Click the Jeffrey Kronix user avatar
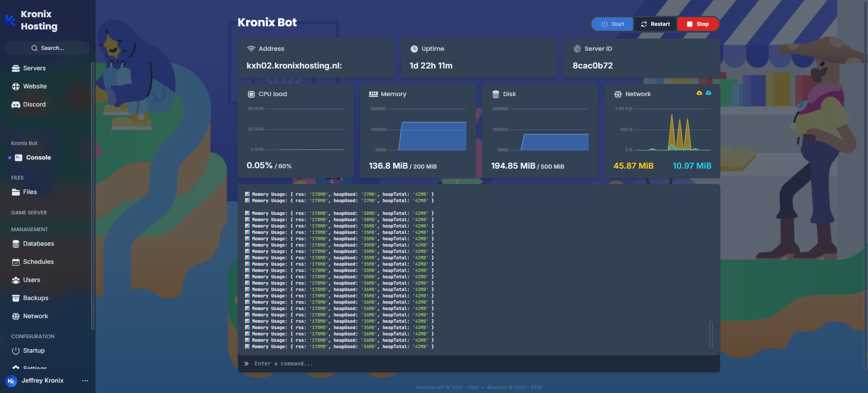 click(11, 381)
